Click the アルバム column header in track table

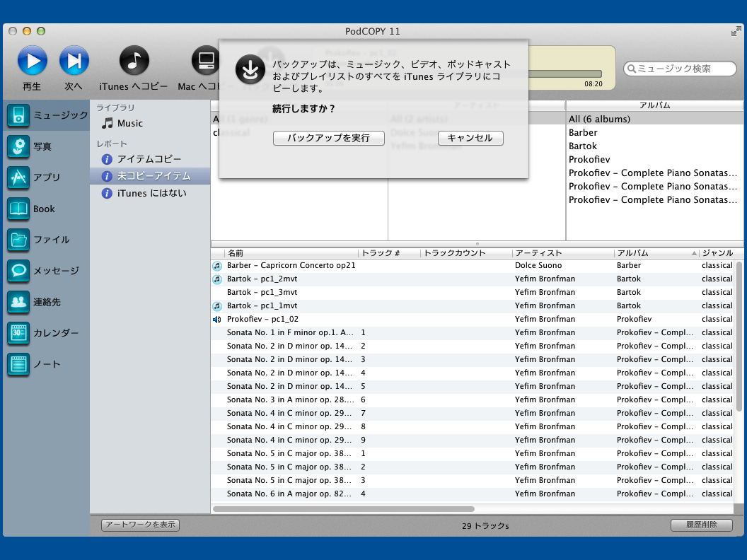[656, 253]
